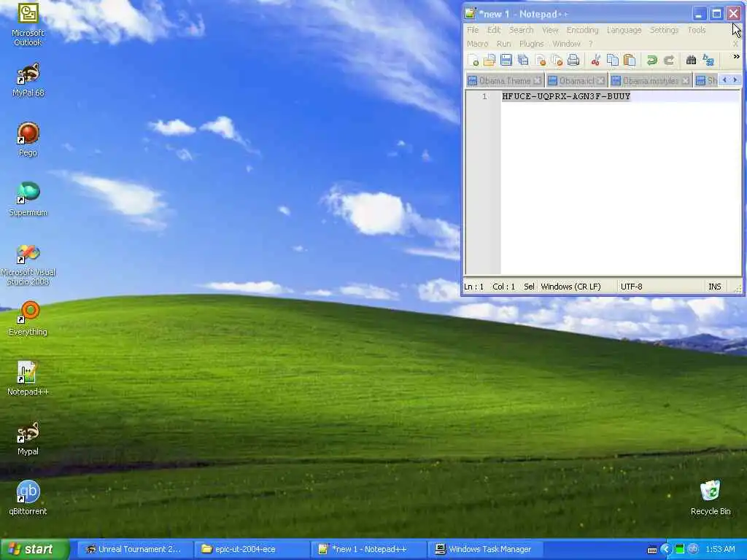The height and width of the screenshot is (560, 747).
Task: Click the Open file folder icon
Action: point(489,60)
